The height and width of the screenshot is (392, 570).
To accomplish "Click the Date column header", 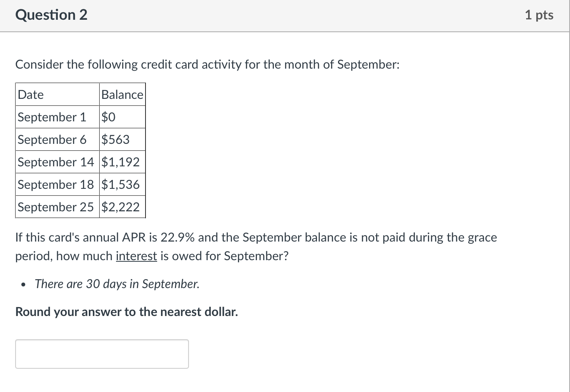I will click(x=31, y=94).
